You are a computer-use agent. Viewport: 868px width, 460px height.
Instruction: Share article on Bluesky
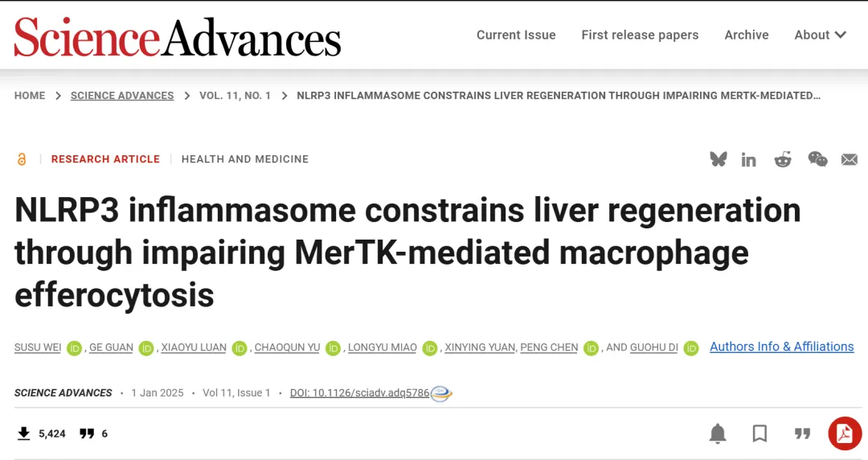click(719, 159)
